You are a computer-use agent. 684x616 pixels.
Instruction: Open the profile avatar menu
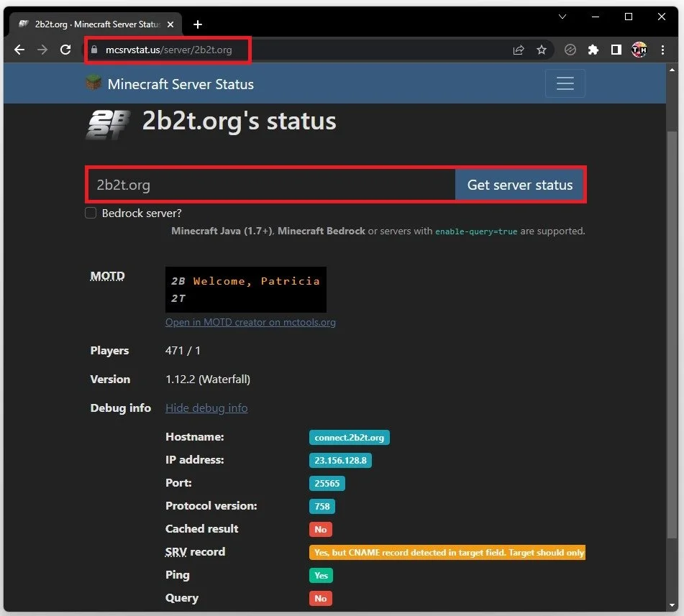(x=639, y=50)
